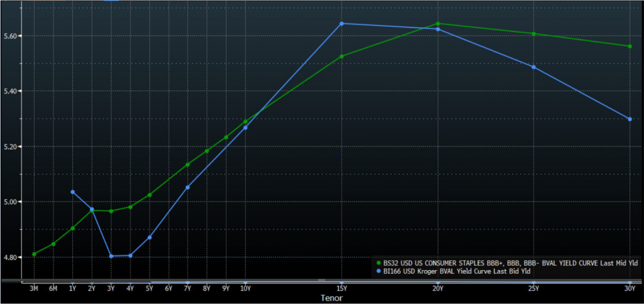Select the Consumer Staples point at 20Y
This screenshot has width=644, height=304.
tap(438, 23)
